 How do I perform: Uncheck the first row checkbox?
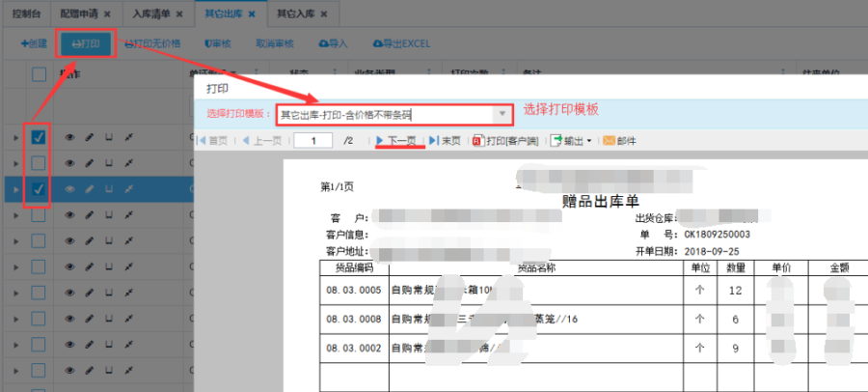[x=39, y=138]
